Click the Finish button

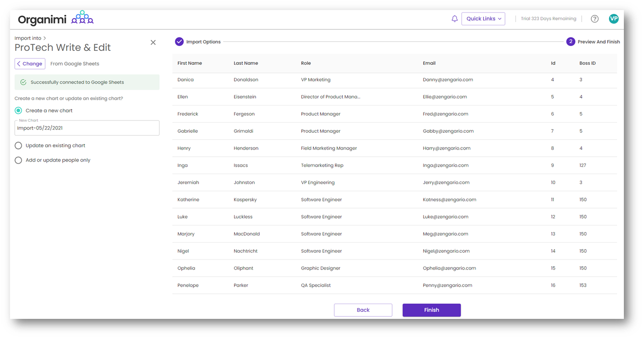pyautogui.click(x=431, y=310)
